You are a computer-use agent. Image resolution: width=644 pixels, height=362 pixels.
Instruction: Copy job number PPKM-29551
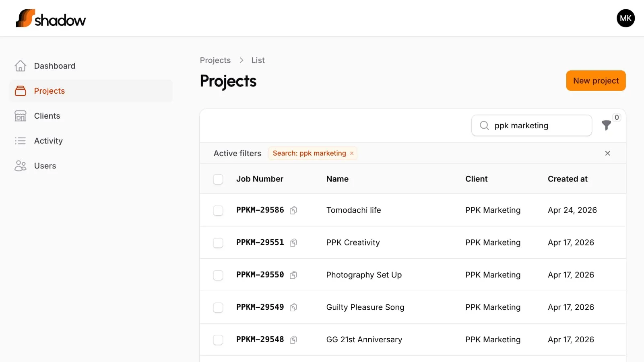(x=293, y=243)
